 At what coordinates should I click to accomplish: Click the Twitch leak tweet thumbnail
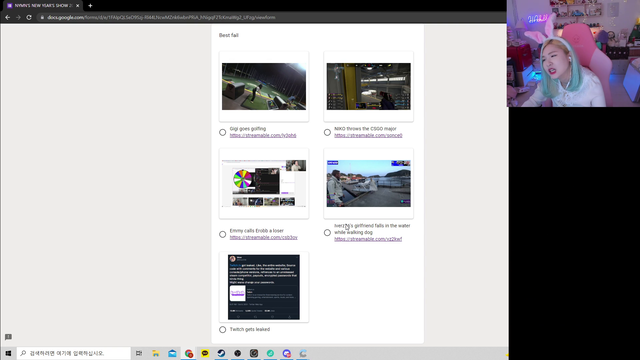click(x=264, y=287)
